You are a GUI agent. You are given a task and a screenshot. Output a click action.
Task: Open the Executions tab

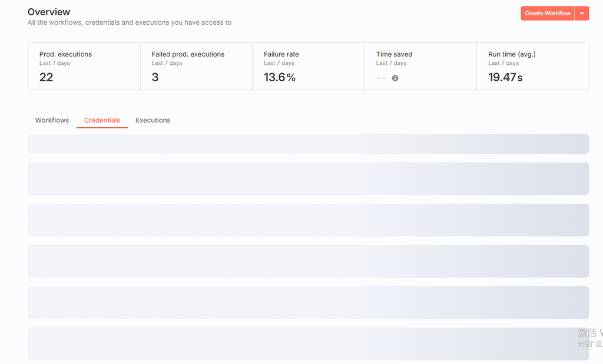(153, 120)
